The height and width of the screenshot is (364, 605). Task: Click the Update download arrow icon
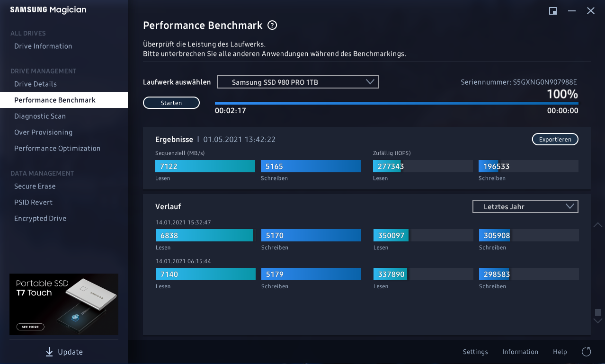coord(49,352)
